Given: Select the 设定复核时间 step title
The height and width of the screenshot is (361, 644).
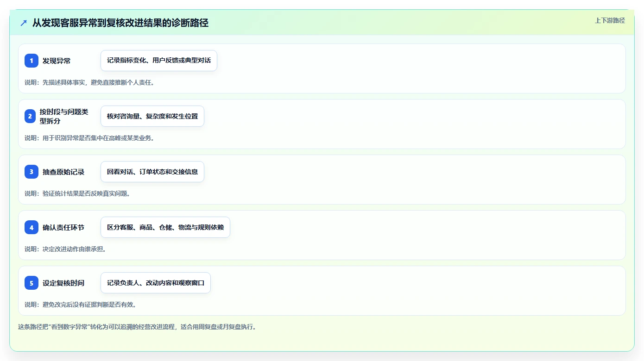Looking at the screenshot, I should pyautogui.click(x=63, y=283).
